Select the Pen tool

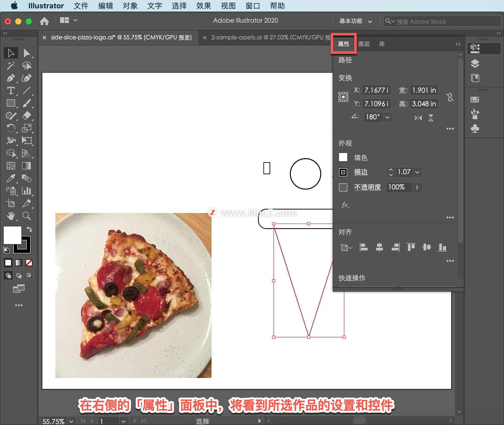(x=10, y=78)
